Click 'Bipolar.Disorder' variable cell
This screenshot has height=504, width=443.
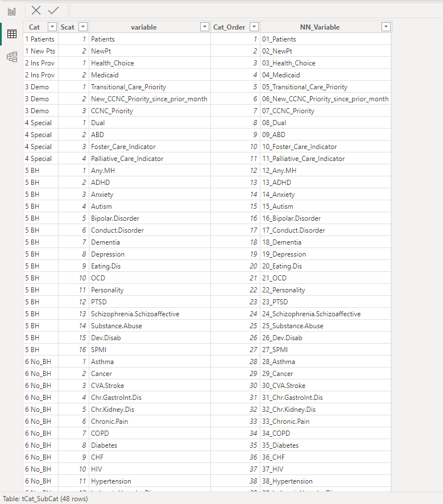point(150,218)
